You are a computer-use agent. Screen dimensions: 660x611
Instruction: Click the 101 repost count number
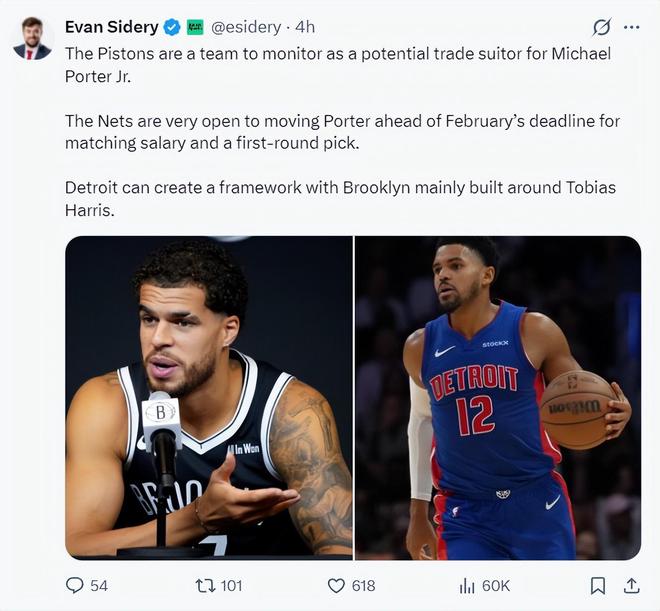point(232,585)
